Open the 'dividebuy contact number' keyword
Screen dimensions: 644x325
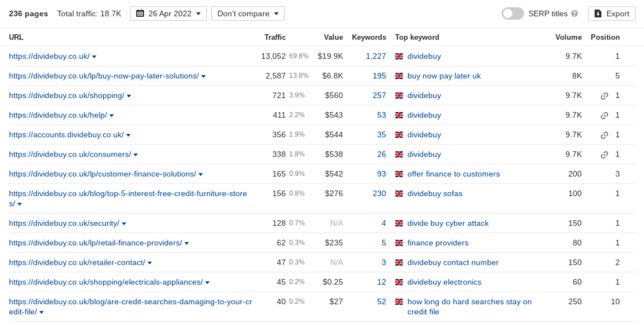pos(453,263)
